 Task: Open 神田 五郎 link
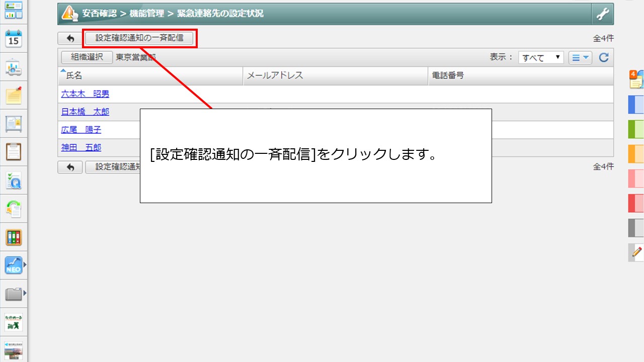(x=81, y=147)
